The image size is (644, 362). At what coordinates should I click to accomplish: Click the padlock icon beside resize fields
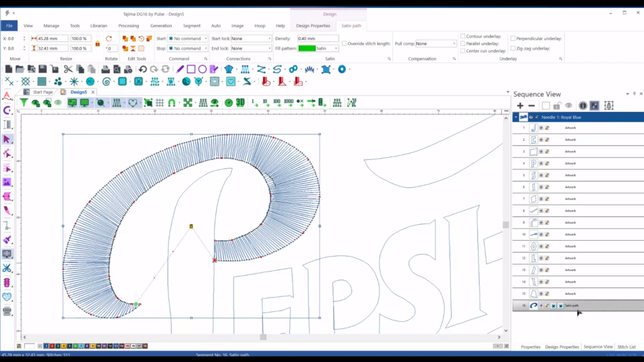97,43
